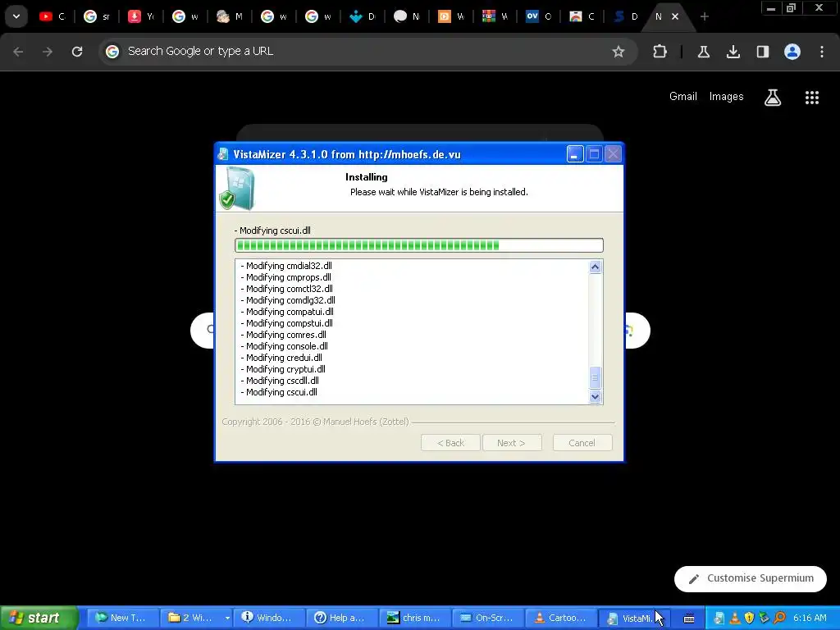840x630 pixels.
Task: Click Customise Supermium button
Action: point(750,578)
